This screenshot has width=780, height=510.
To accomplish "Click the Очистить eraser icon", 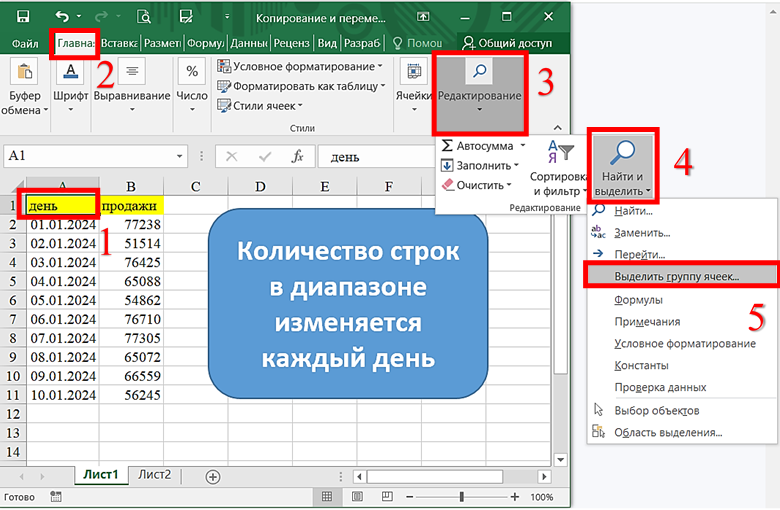I will [448, 185].
